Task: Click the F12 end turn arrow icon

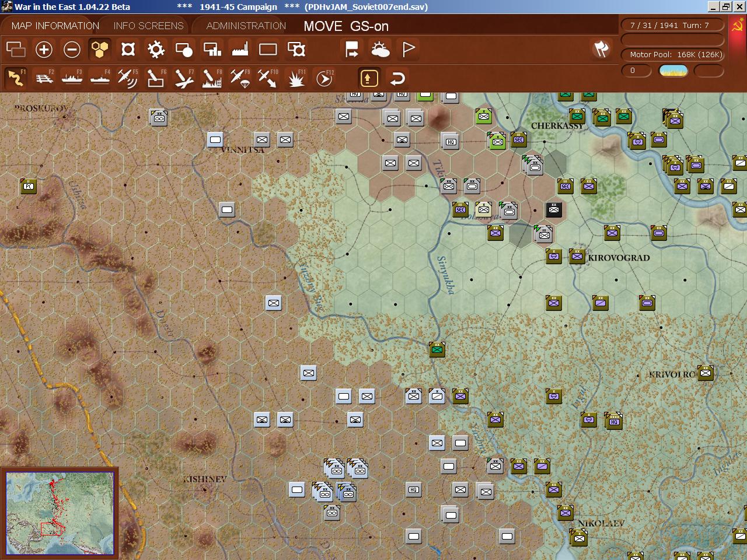Action: (324, 78)
